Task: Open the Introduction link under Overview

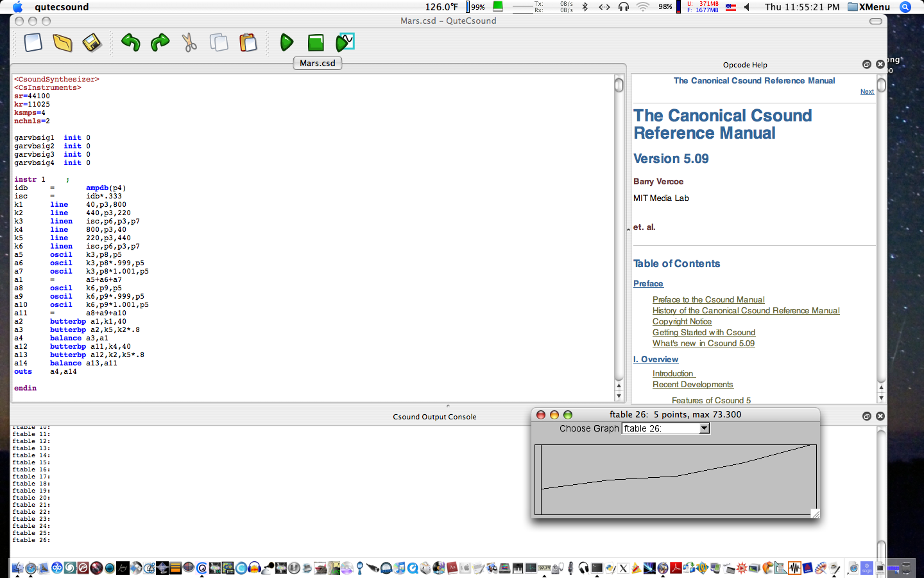Action: click(673, 374)
